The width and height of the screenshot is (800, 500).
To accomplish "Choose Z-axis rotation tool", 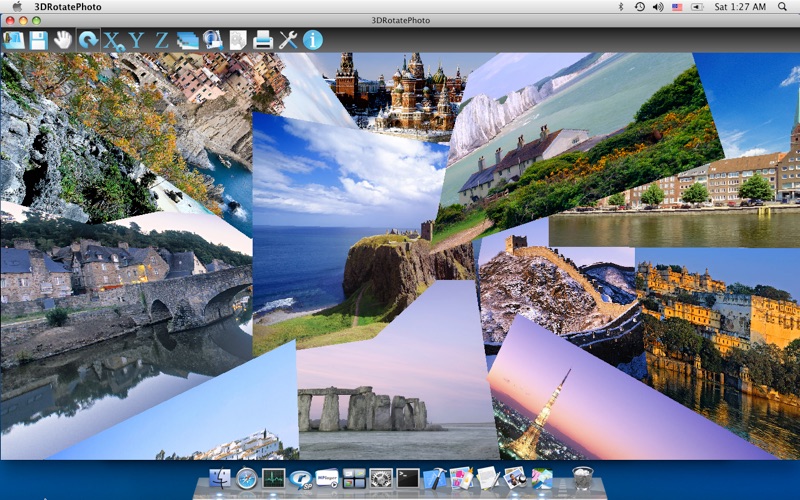I will pyautogui.click(x=162, y=40).
